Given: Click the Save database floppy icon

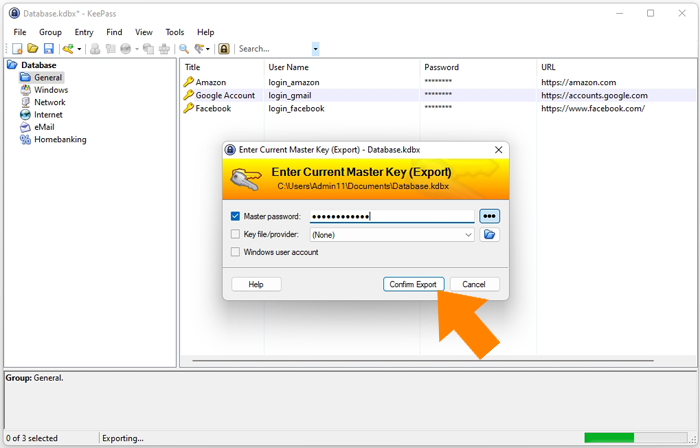Looking at the screenshot, I should (x=47, y=48).
